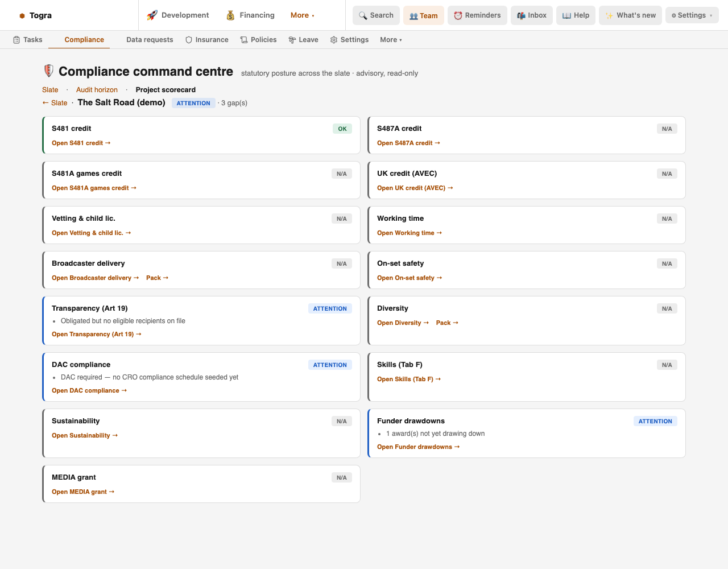Viewport: 728px width, 569px height.
Task: Open Skills (Tab F) link
Action: pyautogui.click(x=409, y=380)
